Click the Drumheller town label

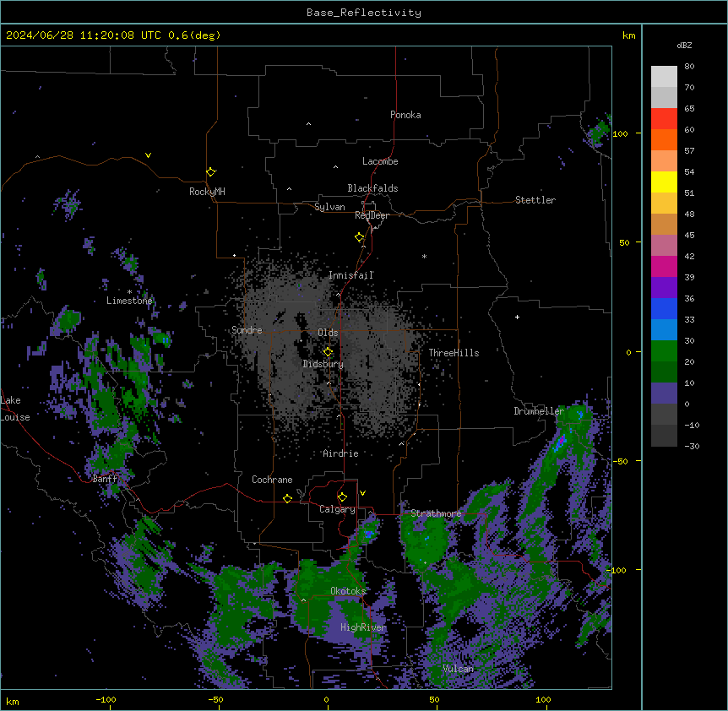pyautogui.click(x=539, y=411)
